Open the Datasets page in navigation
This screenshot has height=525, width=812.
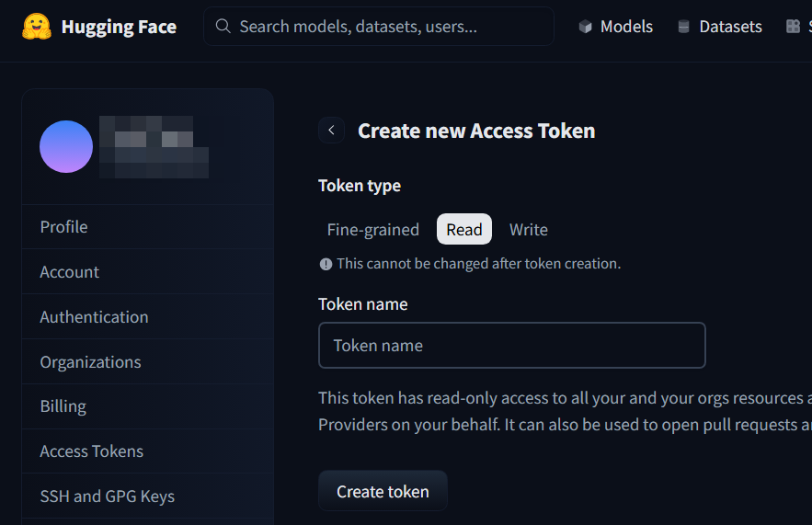tap(730, 27)
